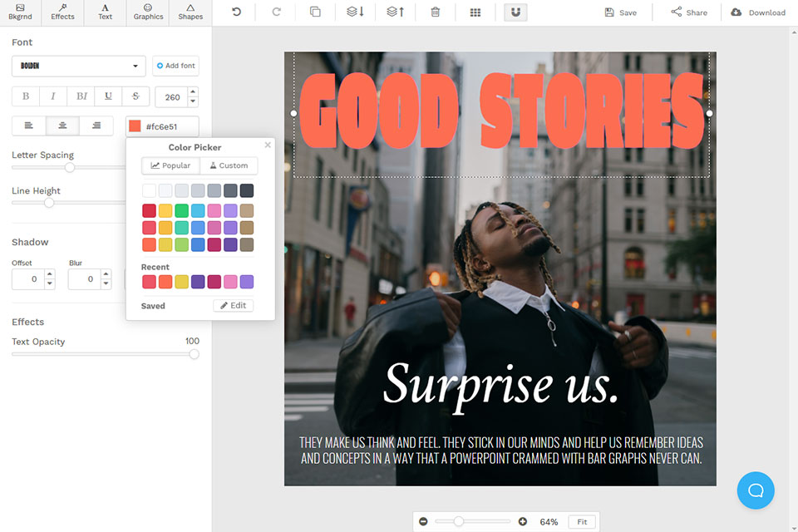Open the chat support bubble
This screenshot has width=798, height=532.
tap(756, 490)
